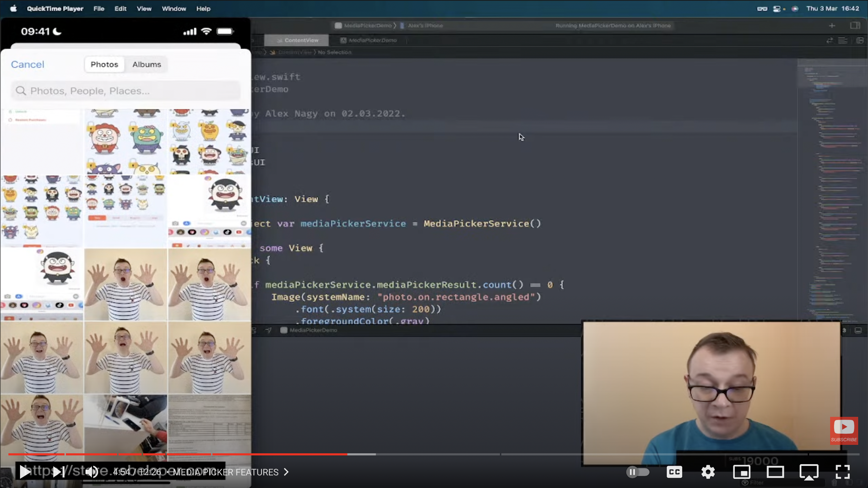The image size is (868, 488).
Task: Select the Photos segment
Action: coord(104,65)
